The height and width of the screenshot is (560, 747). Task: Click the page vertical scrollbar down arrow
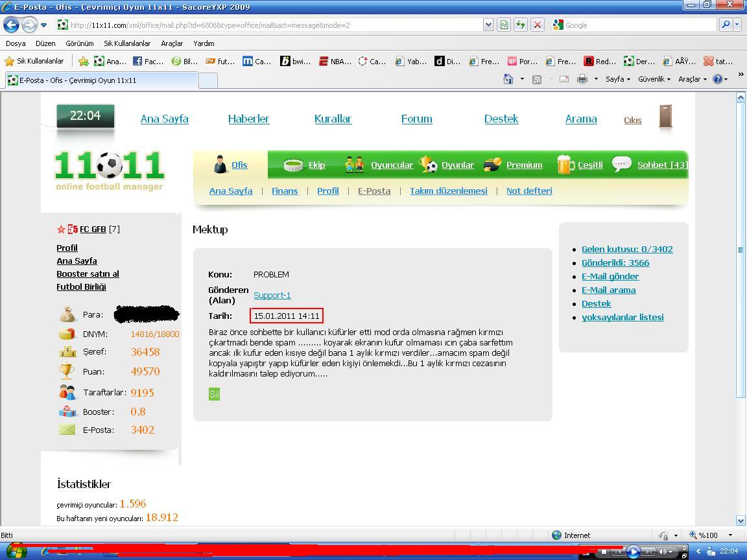pyautogui.click(x=741, y=520)
